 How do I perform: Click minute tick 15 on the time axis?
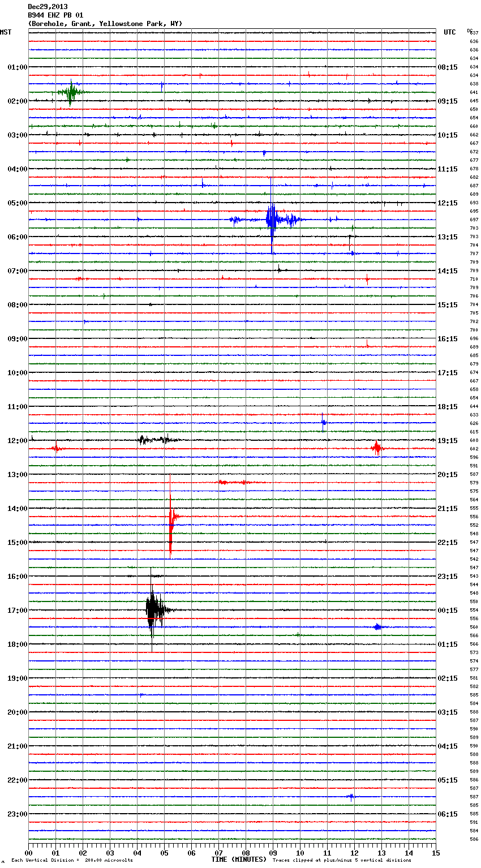point(435,853)
